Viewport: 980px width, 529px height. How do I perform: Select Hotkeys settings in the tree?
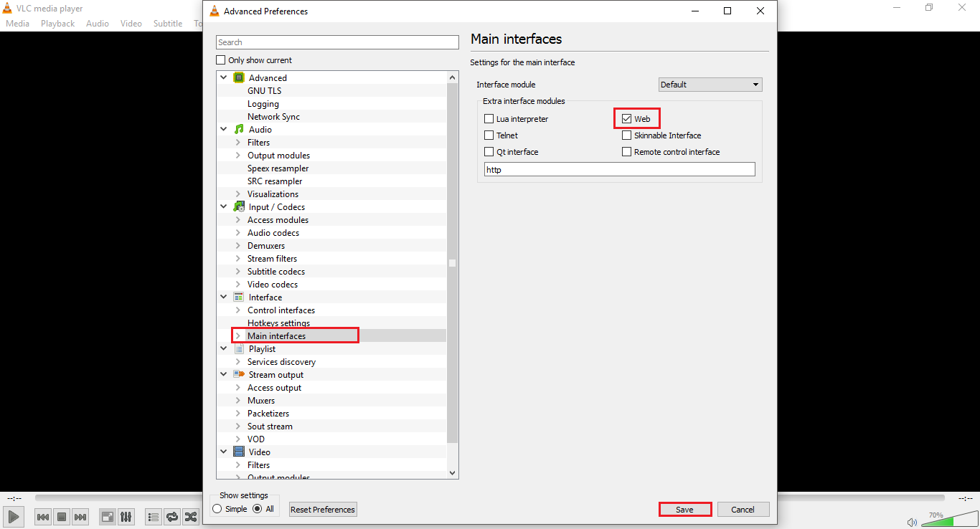coord(278,323)
